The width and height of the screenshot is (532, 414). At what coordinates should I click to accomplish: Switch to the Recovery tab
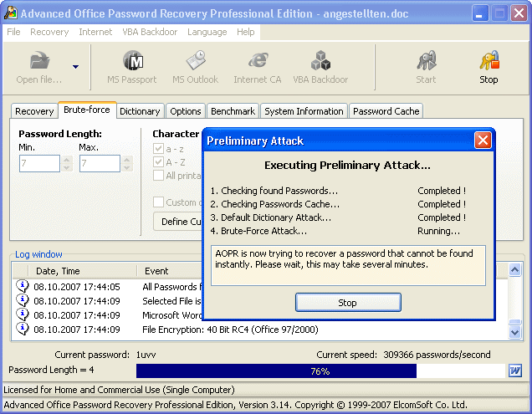point(34,111)
